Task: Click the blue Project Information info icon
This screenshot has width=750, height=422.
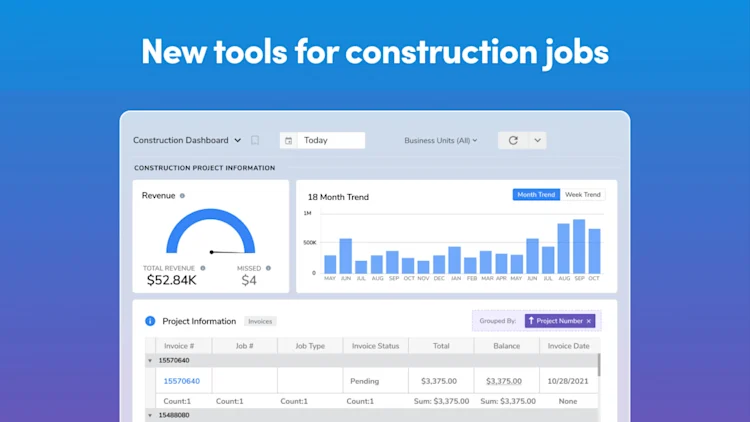Action: point(150,321)
